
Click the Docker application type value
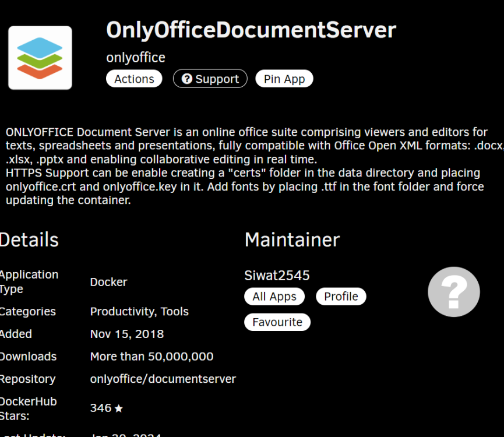(108, 282)
